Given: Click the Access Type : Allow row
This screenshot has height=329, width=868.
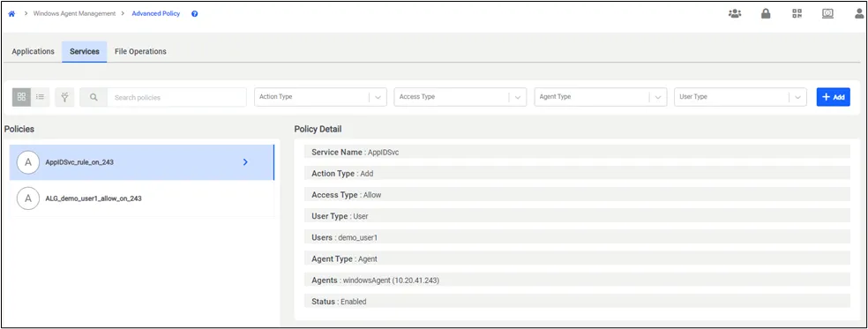Looking at the screenshot, I should tap(578, 195).
